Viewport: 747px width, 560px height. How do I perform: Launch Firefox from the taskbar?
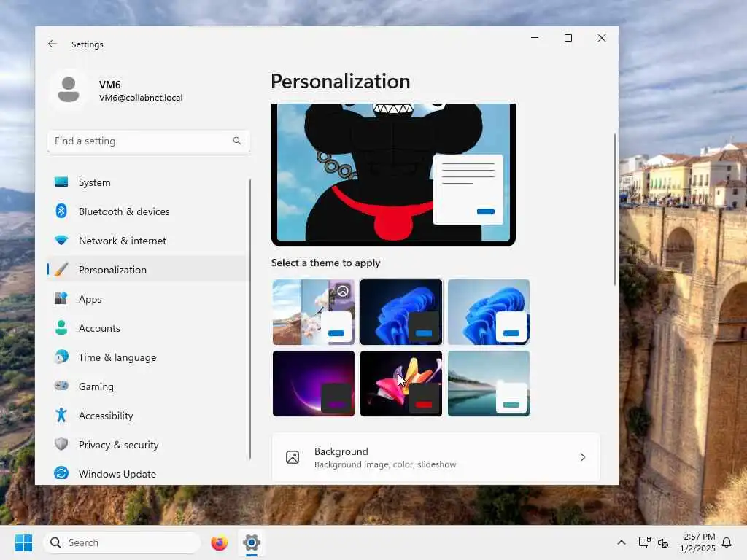click(x=219, y=542)
